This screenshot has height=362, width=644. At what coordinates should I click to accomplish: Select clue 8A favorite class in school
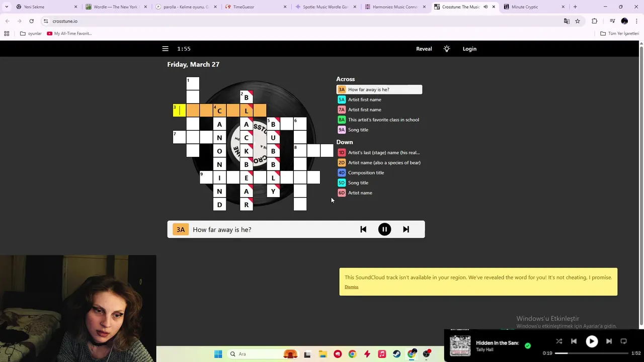click(379, 120)
